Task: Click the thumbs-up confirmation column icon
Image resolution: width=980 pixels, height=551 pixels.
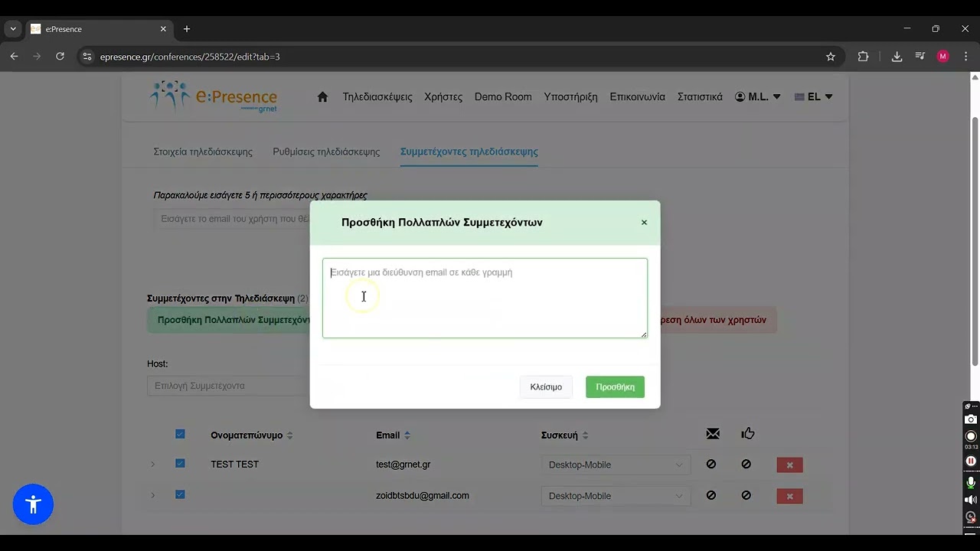Action: [x=748, y=434]
